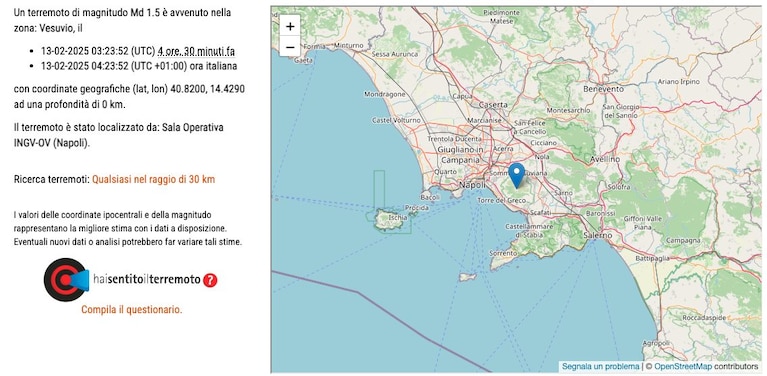Click the haisentitoilterremoto text banner
767x376 pixels.
coord(147,280)
